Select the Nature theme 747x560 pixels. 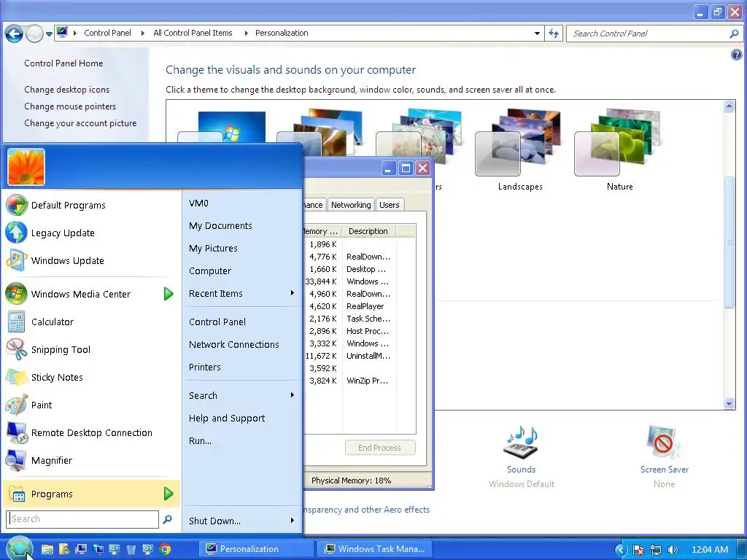pos(619,150)
